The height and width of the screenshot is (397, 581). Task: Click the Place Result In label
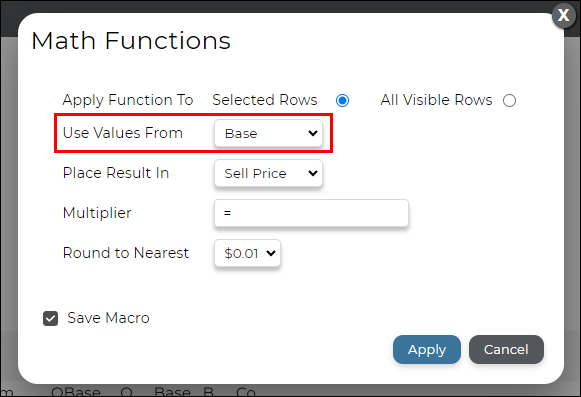116,173
